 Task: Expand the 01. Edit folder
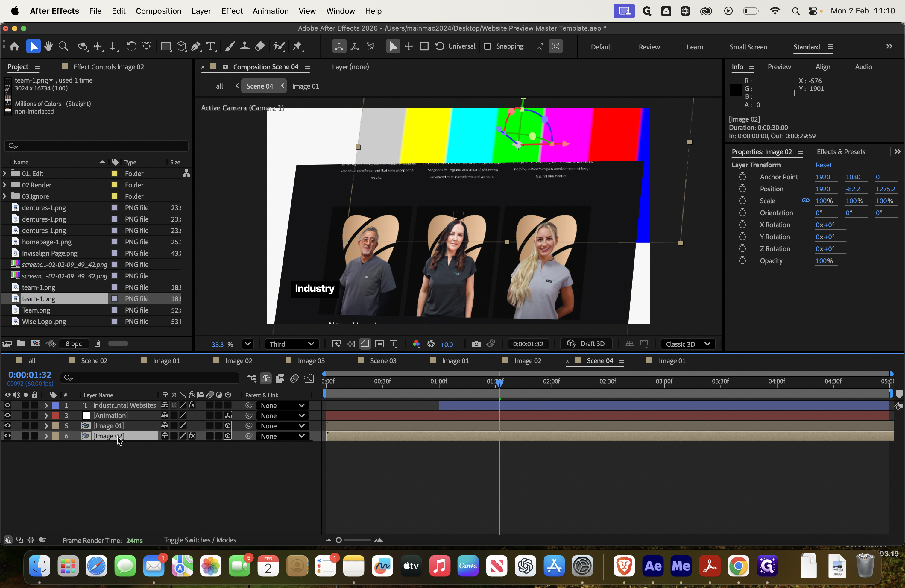click(4, 173)
